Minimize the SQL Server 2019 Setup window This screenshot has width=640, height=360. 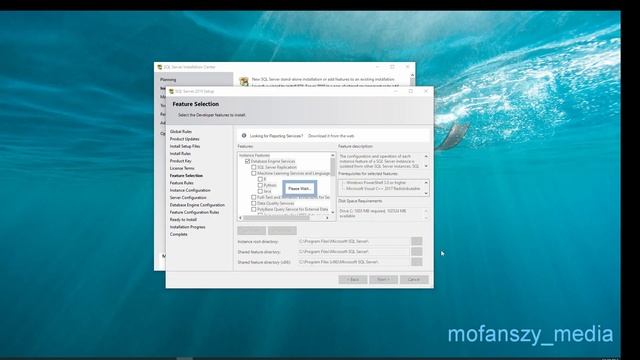point(395,91)
